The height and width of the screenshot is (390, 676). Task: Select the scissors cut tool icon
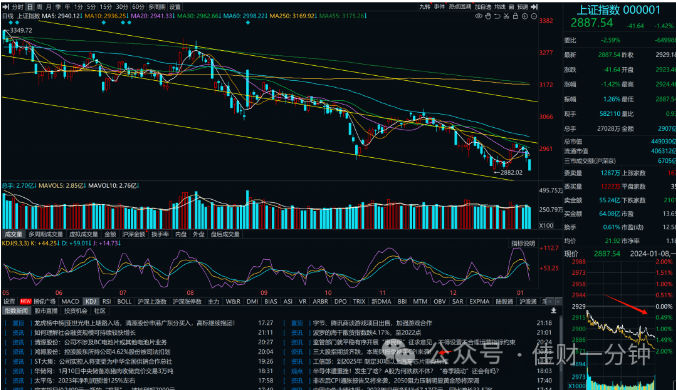pos(506,16)
